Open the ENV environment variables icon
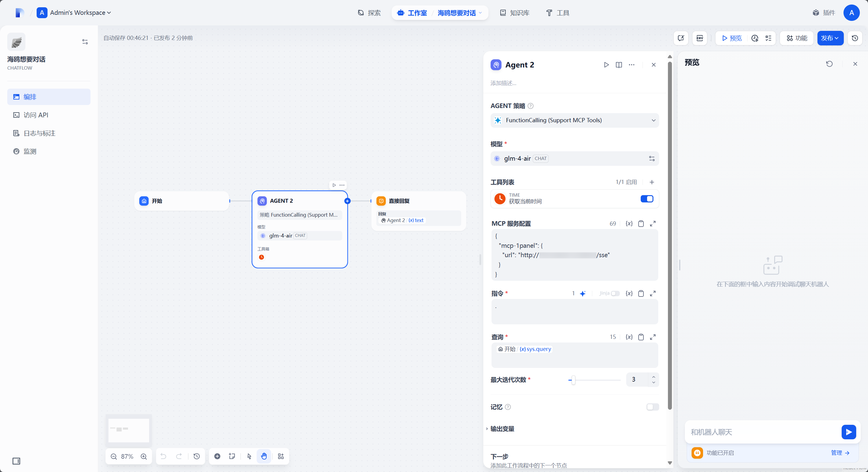 point(699,38)
